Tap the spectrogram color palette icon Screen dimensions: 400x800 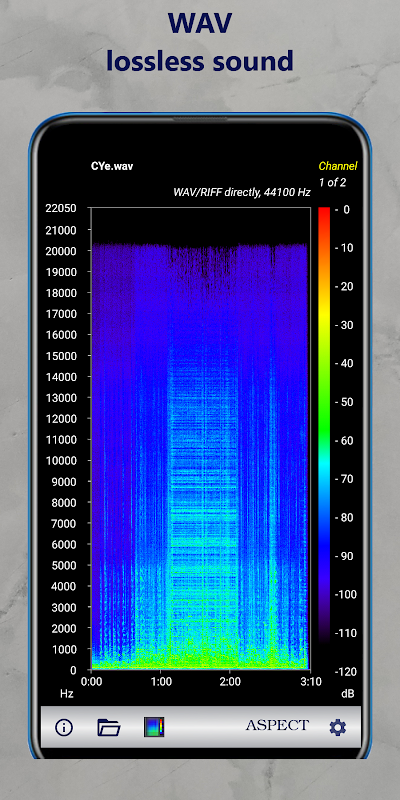[154, 727]
